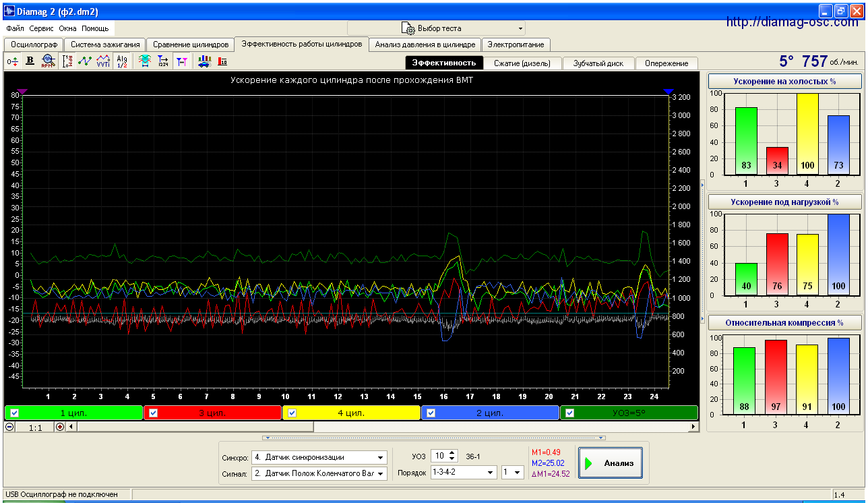The width and height of the screenshot is (868, 503).
Task: Click the Ускорение на холостых % header
Action: 784,81
